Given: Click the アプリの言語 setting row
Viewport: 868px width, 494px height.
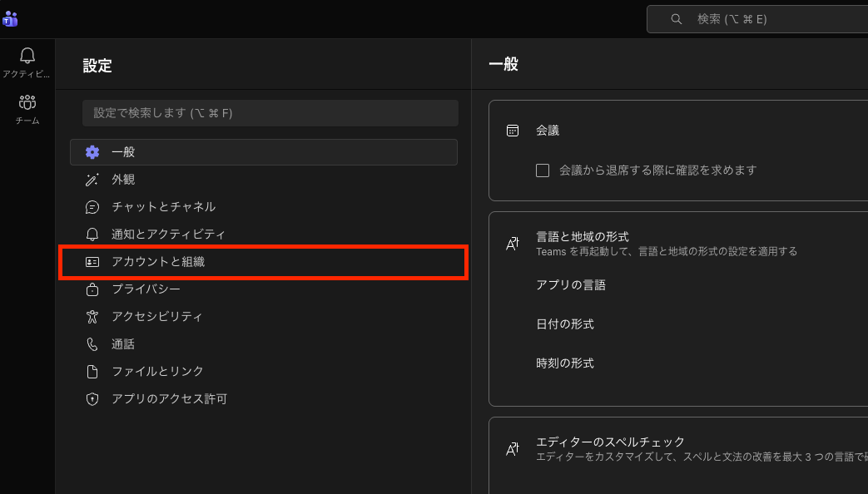Looking at the screenshot, I should click(571, 285).
